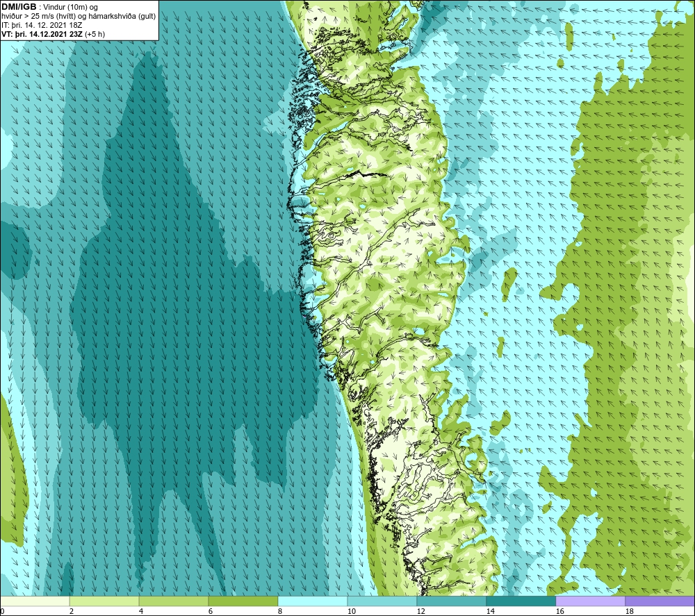Image resolution: width=695 pixels, height=616 pixels.
Task: Click the 2–4 m/s light green legend swatch
Action: point(104,601)
